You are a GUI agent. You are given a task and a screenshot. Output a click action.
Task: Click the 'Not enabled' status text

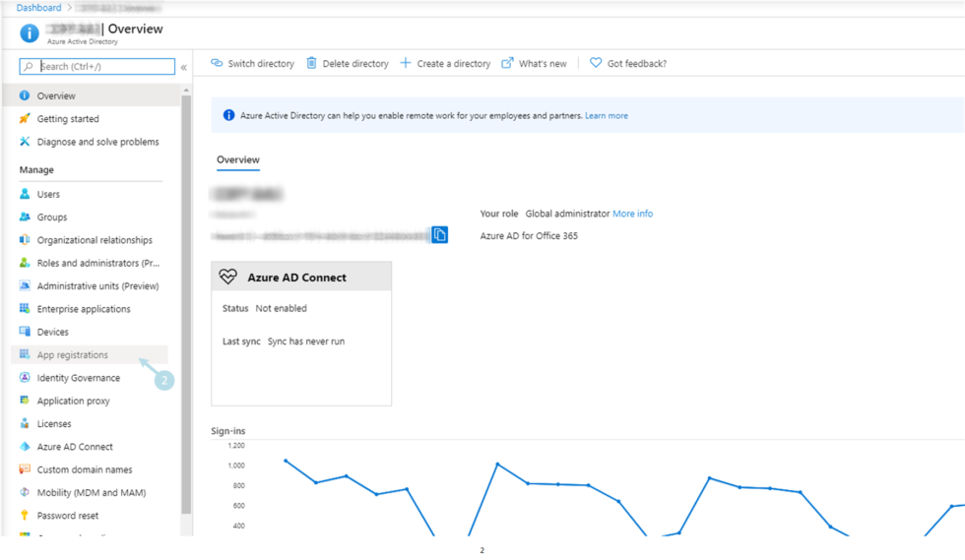pos(282,308)
